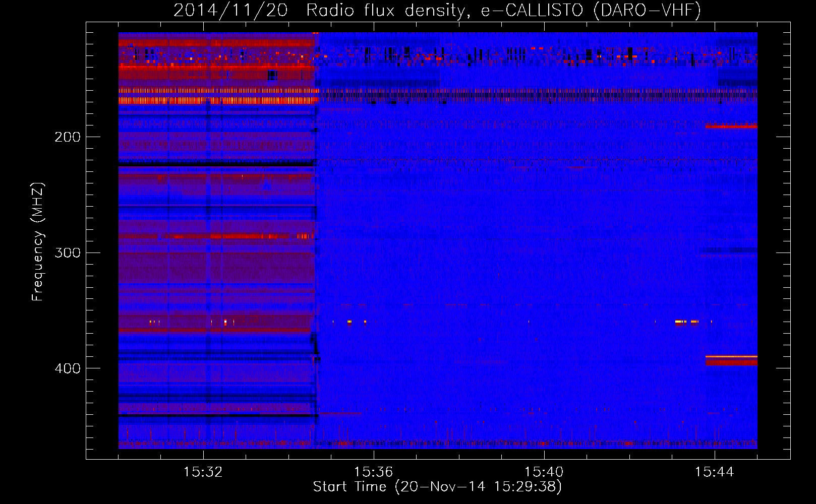
Task: Click the "Frequency (MHZ)" axis label
Action: pos(38,242)
